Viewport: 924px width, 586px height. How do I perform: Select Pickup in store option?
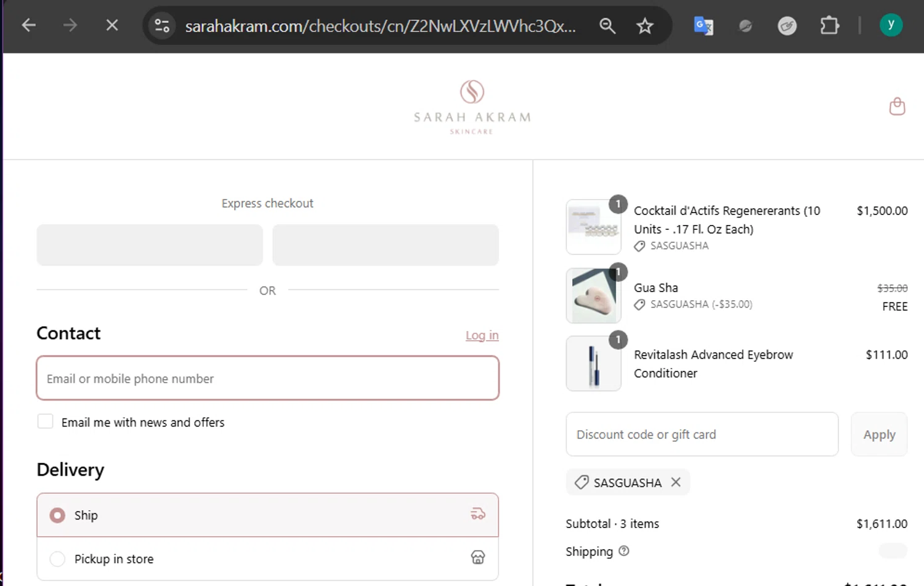267,559
